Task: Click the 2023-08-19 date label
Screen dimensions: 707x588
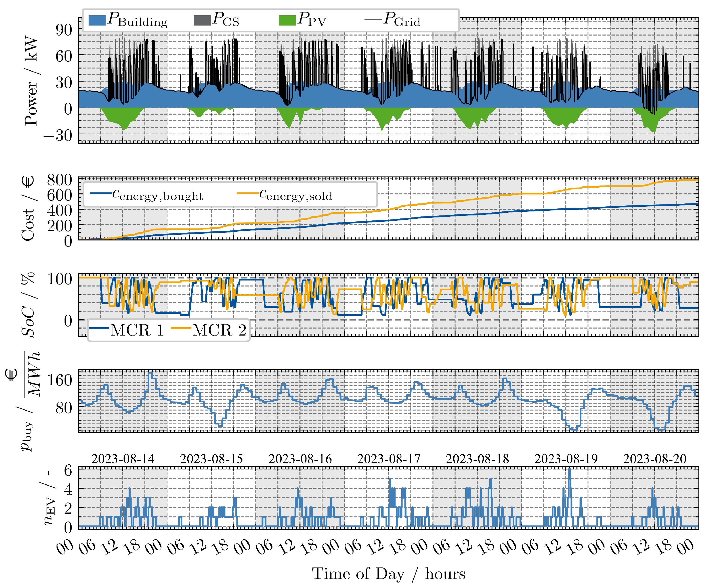Action: pyautogui.click(x=566, y=459)
